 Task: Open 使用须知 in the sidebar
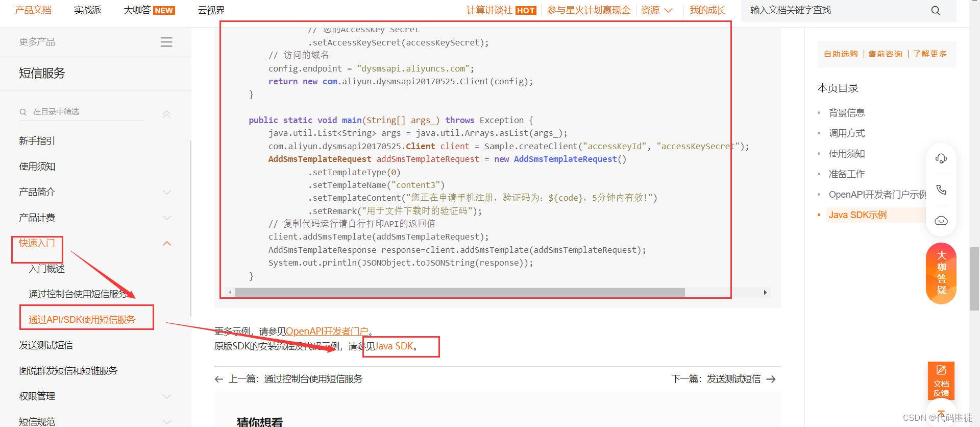(x=37, y=167)
